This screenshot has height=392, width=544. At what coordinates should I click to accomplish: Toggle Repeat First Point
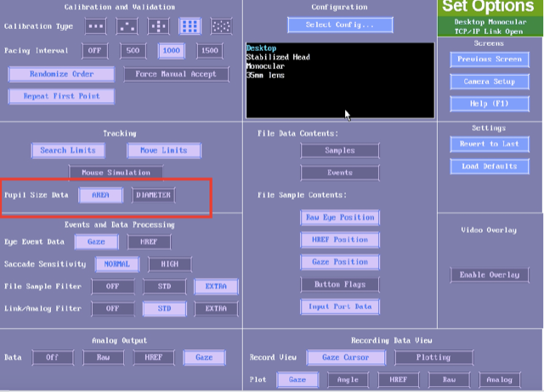pos(61,96)
